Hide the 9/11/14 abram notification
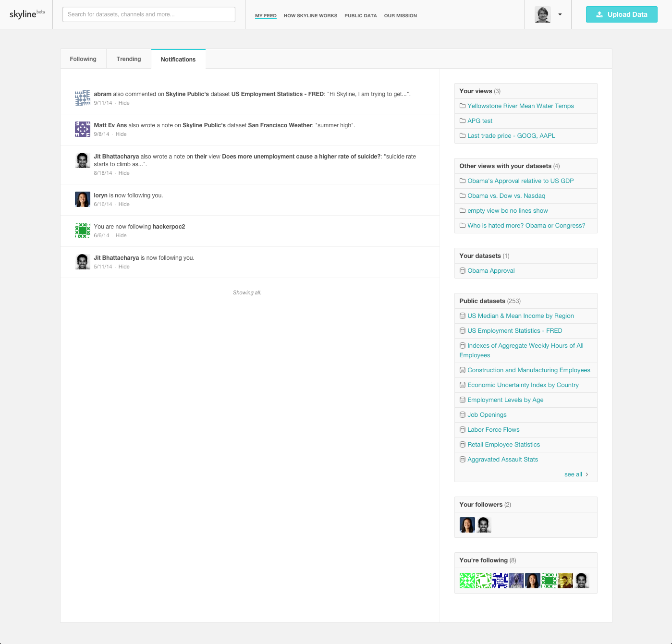Screen dimensions: 672x644 [x=124, y=103]
